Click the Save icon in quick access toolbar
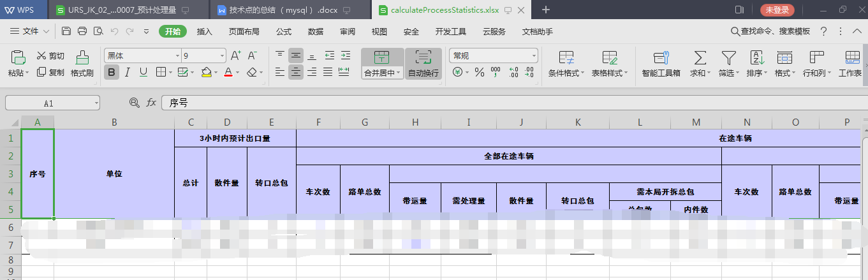 (66, 31)
